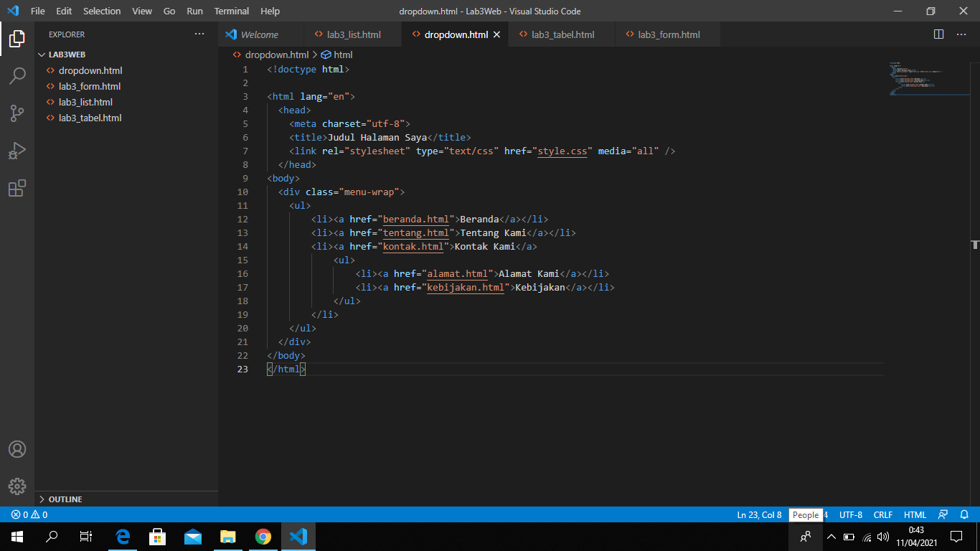Expand the OUTLINE panel
Image resolution: width=980 pixels, height=551 pixels.
point(65,499)
